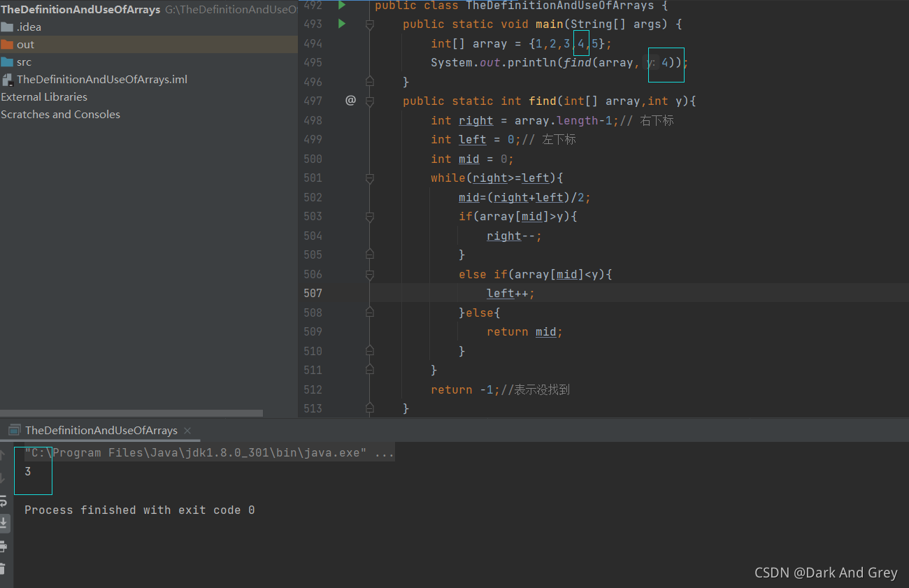The image size is (909, 588).
Task: Click 'right--;' on line 504
Action: coord(515,236)
